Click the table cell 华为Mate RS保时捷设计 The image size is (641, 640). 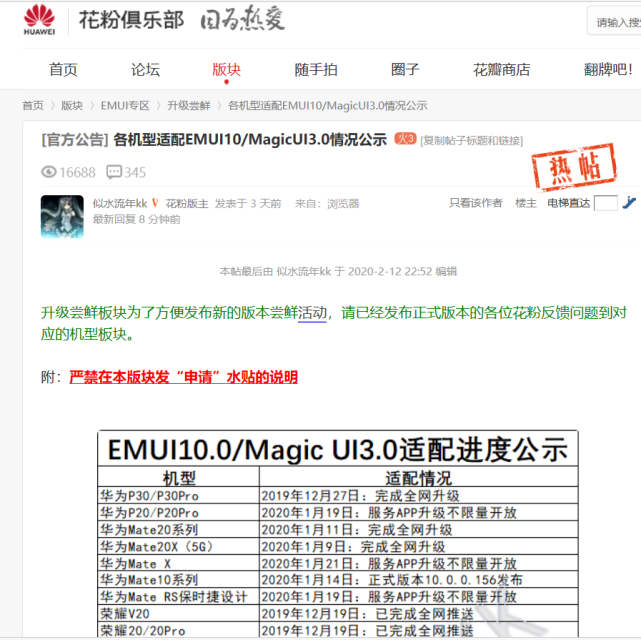click(179, 597)
